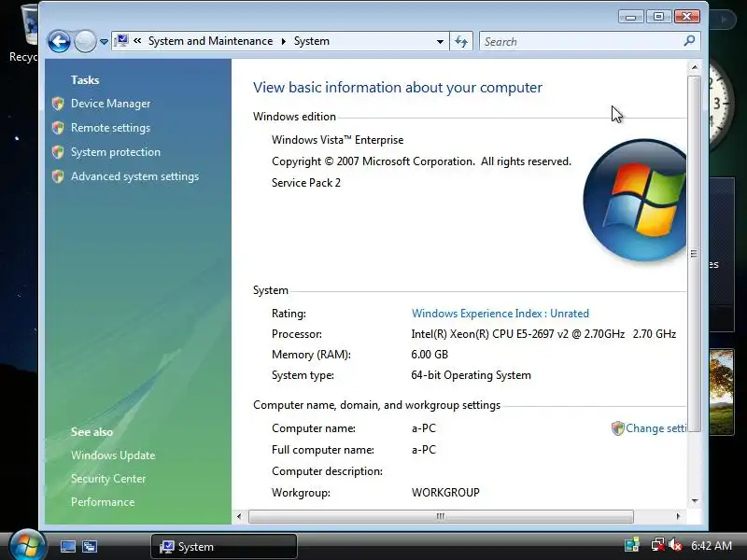Click the horizontal scrollbar right arrow
Viewport: 747px width, 560px height.
point(679,516)
